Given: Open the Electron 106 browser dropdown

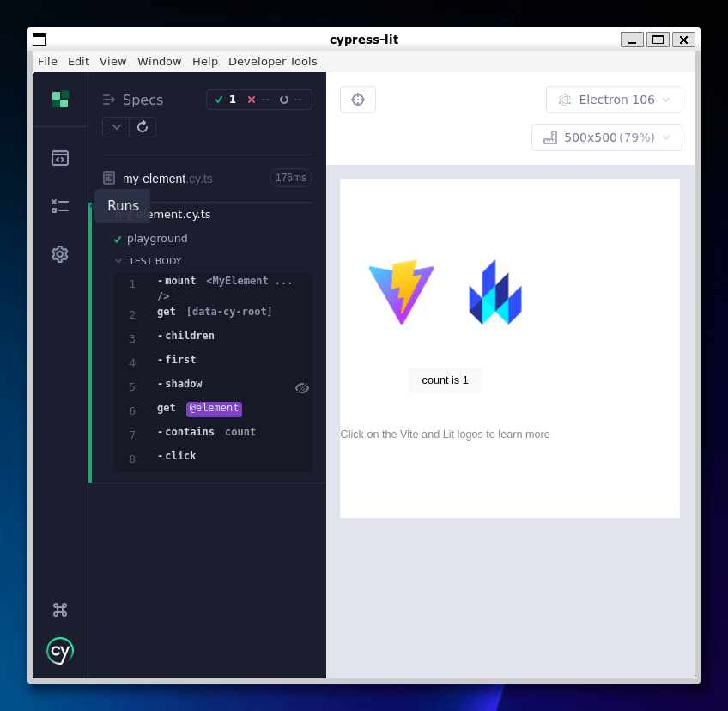Looking at the screenshot, I should click(x=613, y=99).
